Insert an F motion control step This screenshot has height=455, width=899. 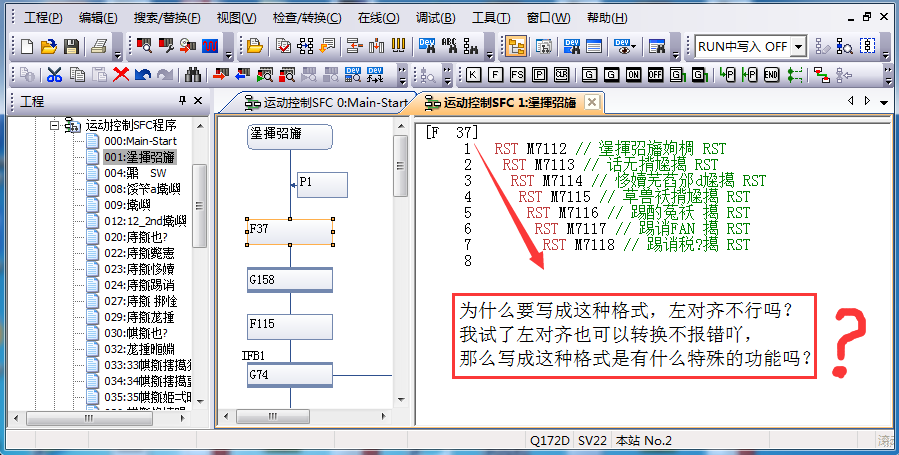tap(493, 74)
